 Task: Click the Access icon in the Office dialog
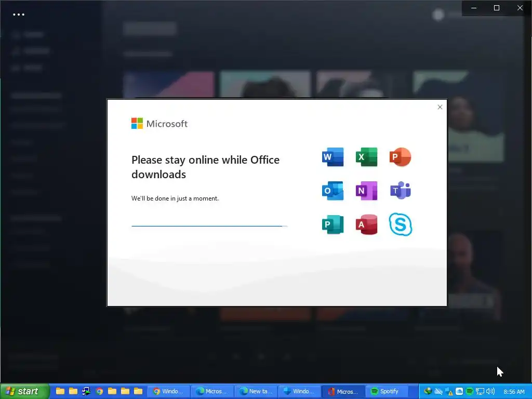[366, 224]
